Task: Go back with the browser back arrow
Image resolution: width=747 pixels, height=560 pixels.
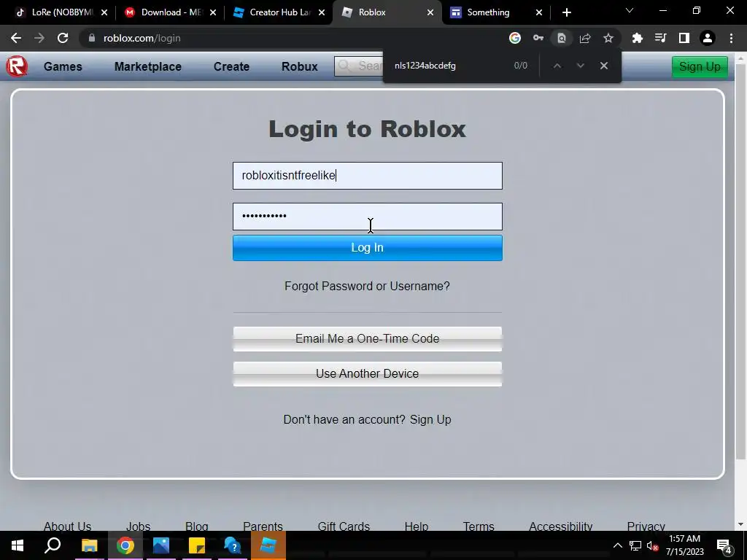Action: 16,38
